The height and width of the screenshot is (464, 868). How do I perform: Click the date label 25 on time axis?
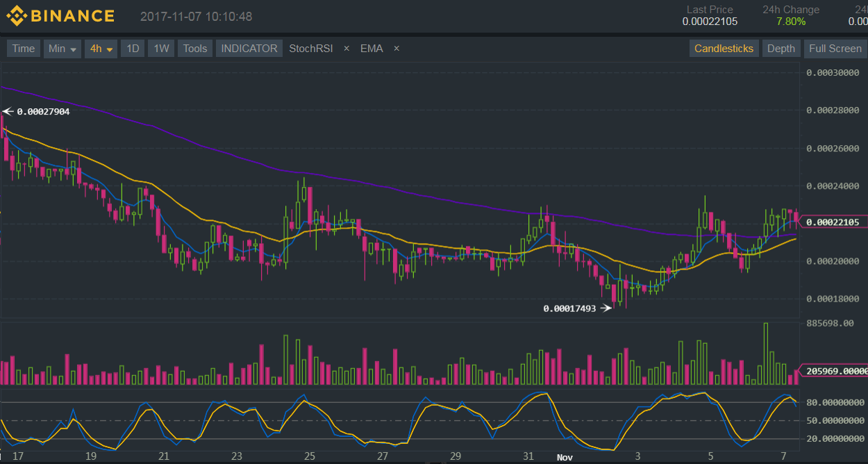(x=309, y=456)
